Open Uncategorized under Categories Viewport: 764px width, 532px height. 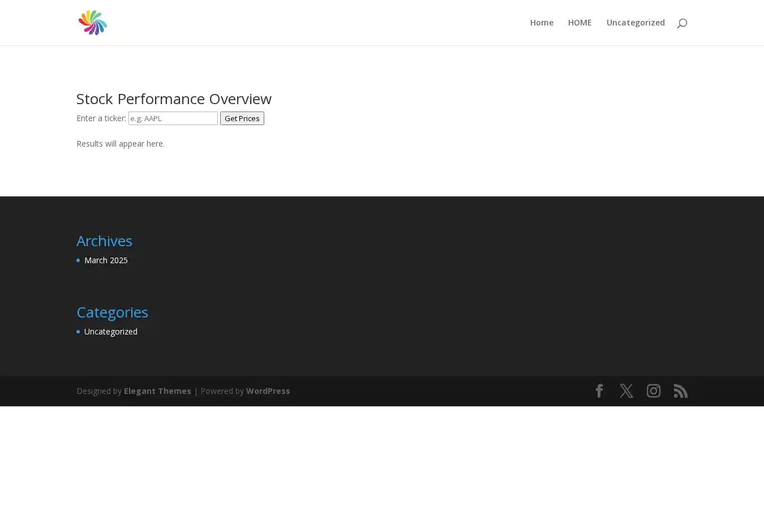tap(110, 332)
